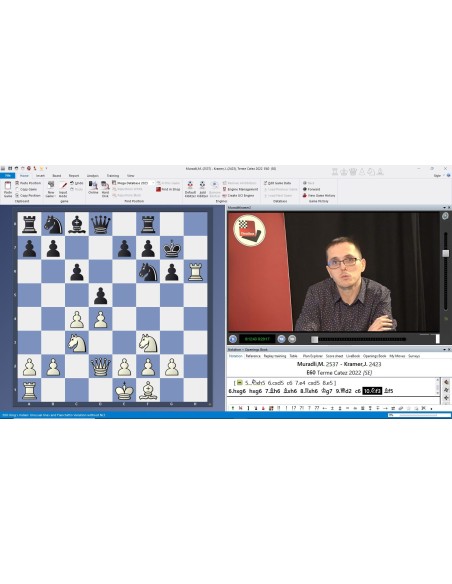Open View Game History
The width and height of the screenshot is (452, 584).
point(319,195)
